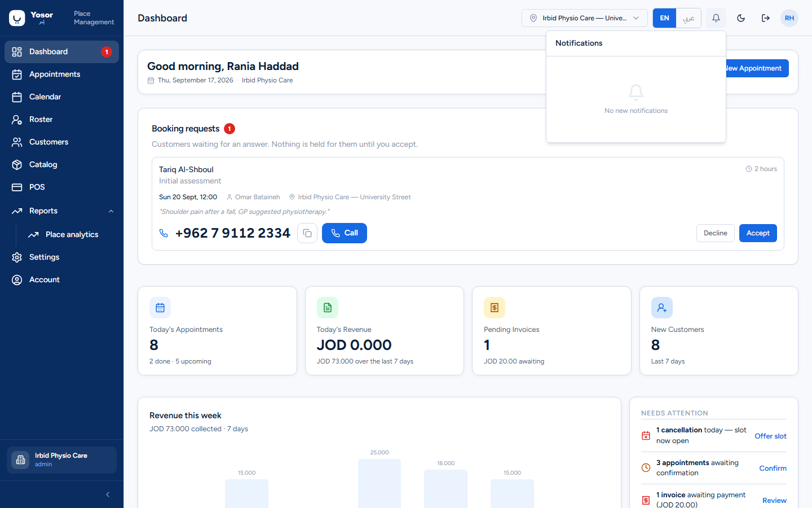Click the Offer slot link
812x508 pixels.
coord(770,436)
